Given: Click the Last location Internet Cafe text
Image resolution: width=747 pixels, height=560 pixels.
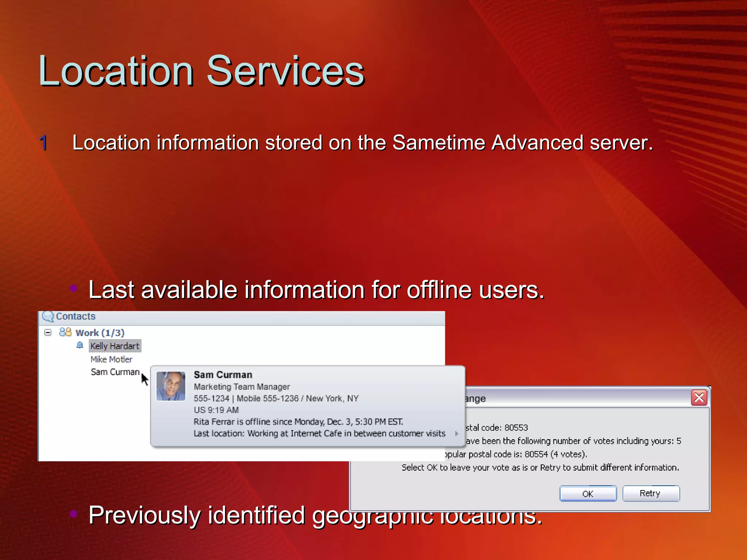Looking at the screenshot, I should (320, 433).
